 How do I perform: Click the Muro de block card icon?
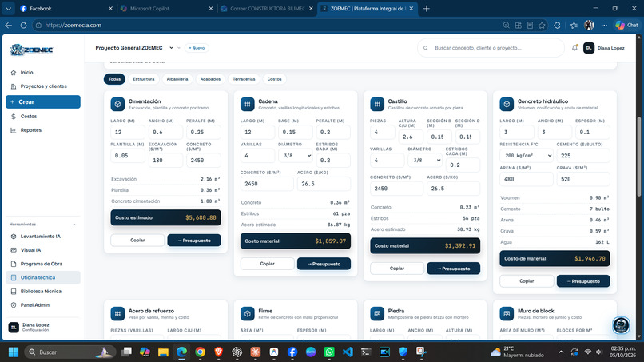[x=507, y=314]
